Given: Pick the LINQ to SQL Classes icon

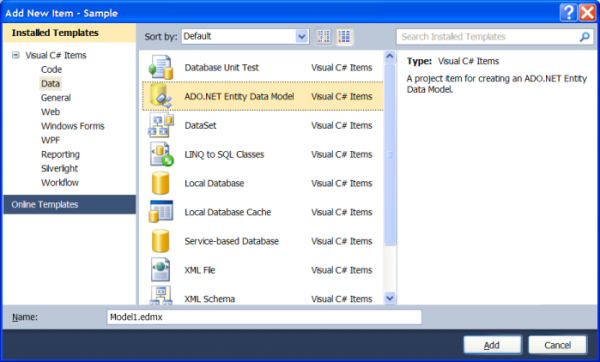Looking at the screenshot, I should click(161, 154).
